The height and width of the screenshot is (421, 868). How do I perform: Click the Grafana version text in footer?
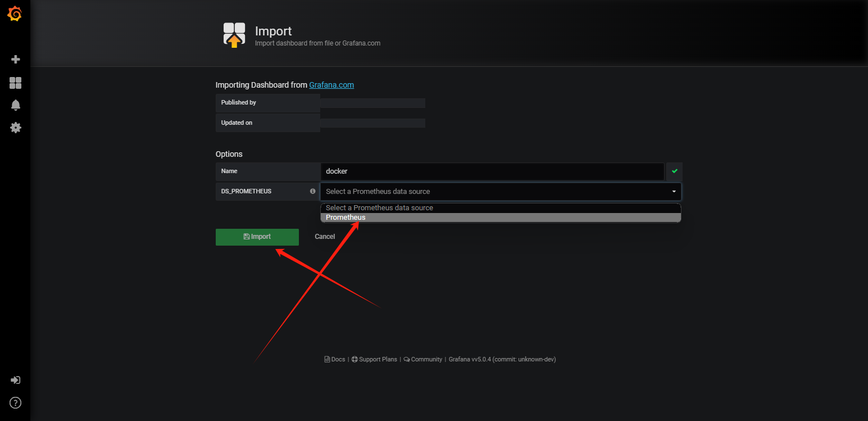point(502,359)
